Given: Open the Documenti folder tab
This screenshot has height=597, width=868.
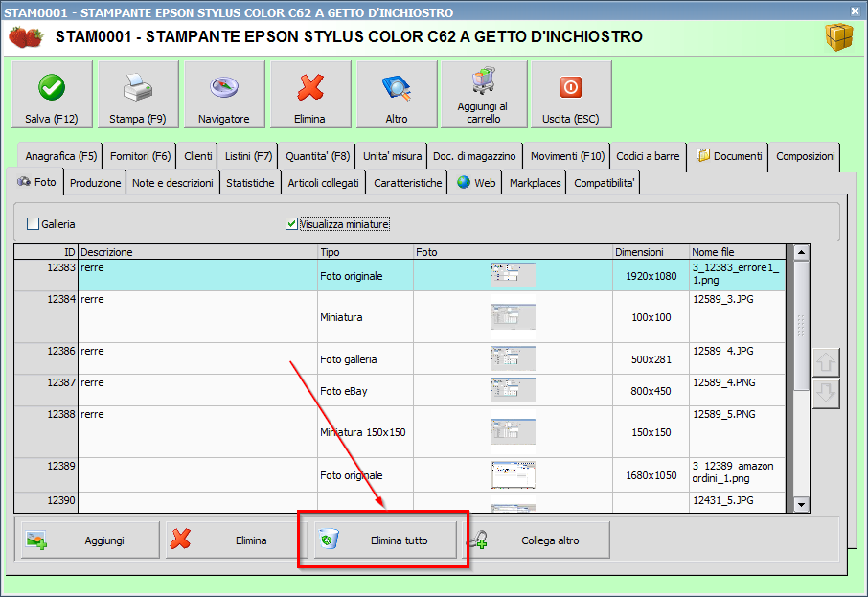Looking at the screenshot, I should click(x=728, y=156).
